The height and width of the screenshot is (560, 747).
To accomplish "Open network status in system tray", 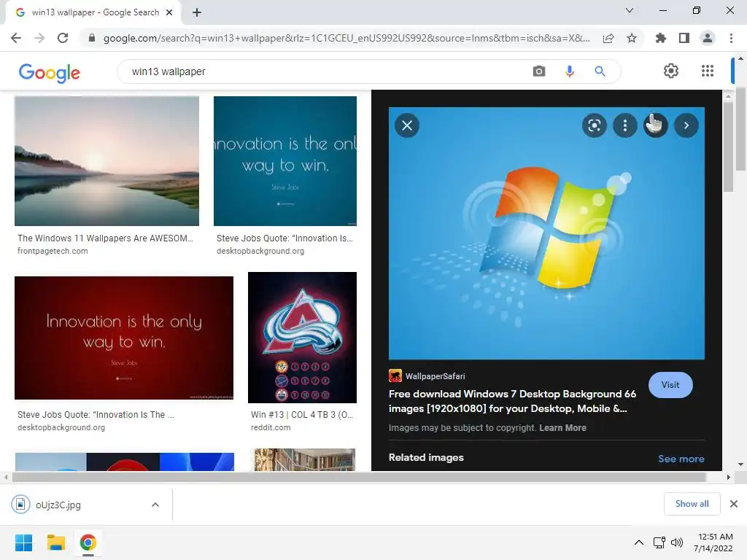I will [x=659, y=542].
